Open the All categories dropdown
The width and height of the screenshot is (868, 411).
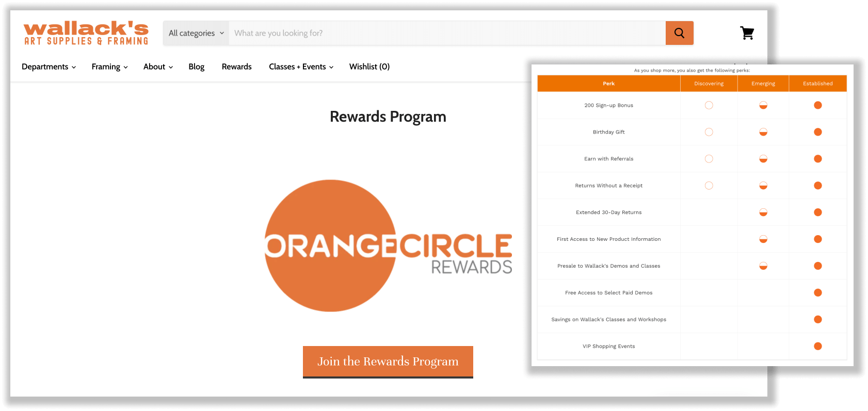point(196,33)
